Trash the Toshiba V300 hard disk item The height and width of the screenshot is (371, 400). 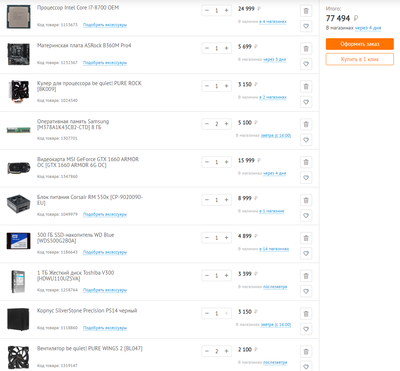click(306, 276)
